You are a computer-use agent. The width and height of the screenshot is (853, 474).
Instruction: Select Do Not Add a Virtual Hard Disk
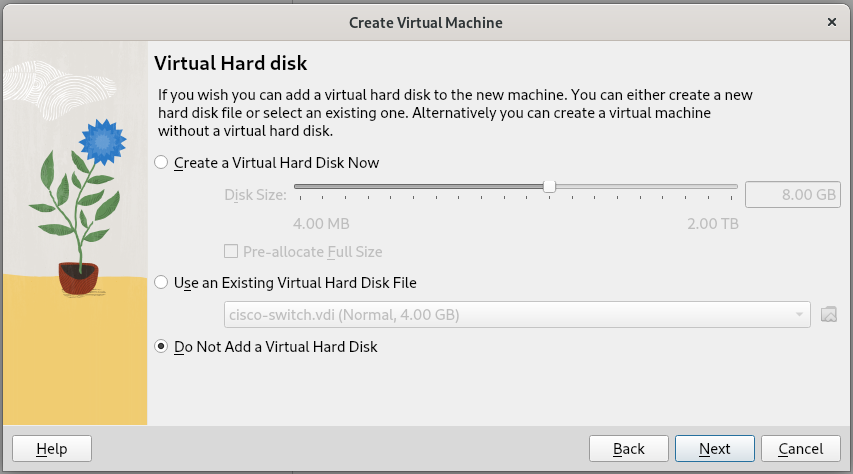tap(162, 347)
